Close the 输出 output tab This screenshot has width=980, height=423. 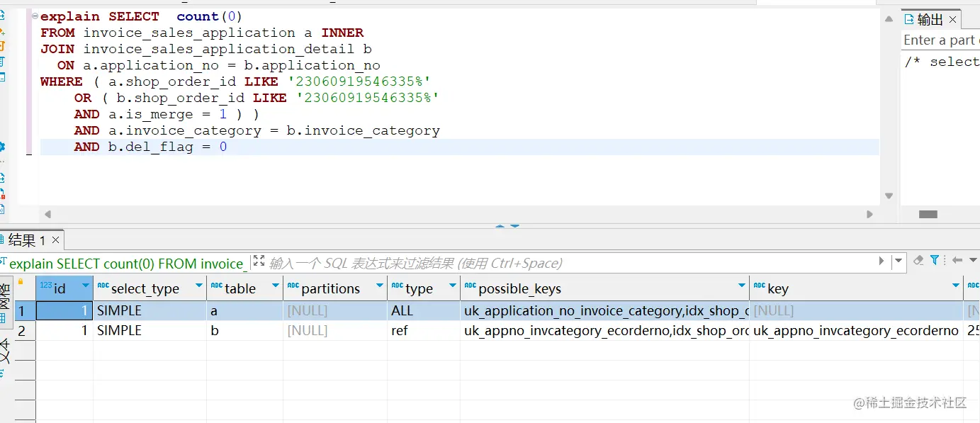pos(953,20)
